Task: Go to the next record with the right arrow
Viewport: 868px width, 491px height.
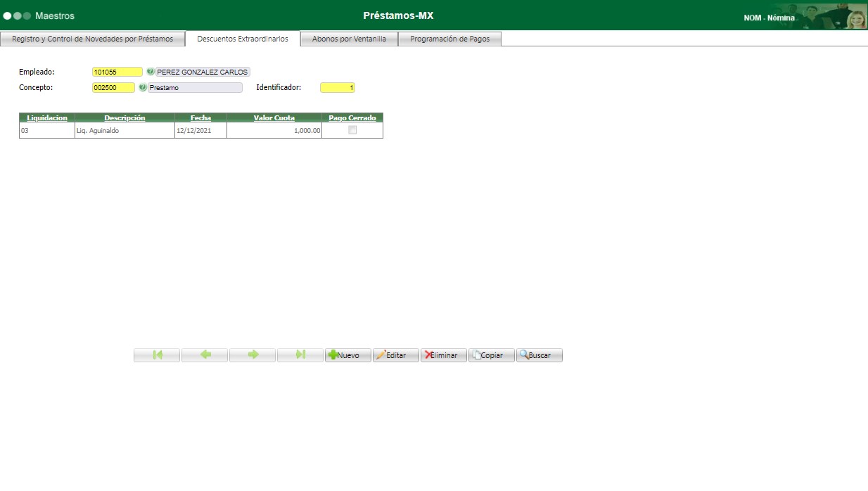Action: point(253,355)
